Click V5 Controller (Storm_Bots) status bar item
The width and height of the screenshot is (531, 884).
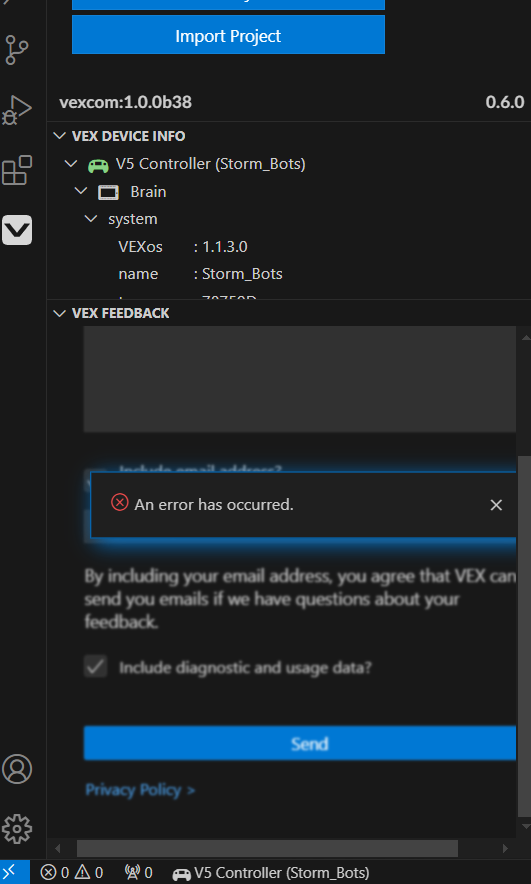pos(271,873)
